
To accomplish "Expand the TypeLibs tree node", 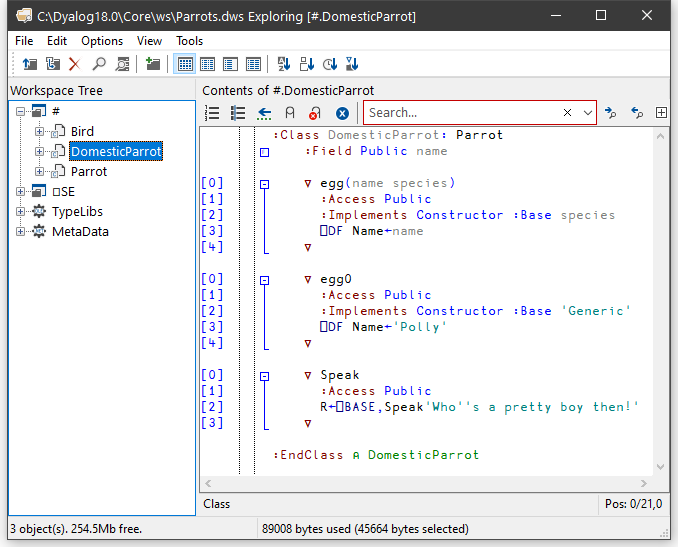I will pos(21,212).
